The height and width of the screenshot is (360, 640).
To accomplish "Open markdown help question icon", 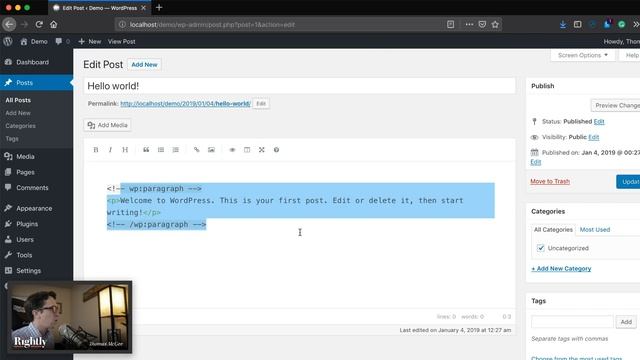I will click(276, 150).
